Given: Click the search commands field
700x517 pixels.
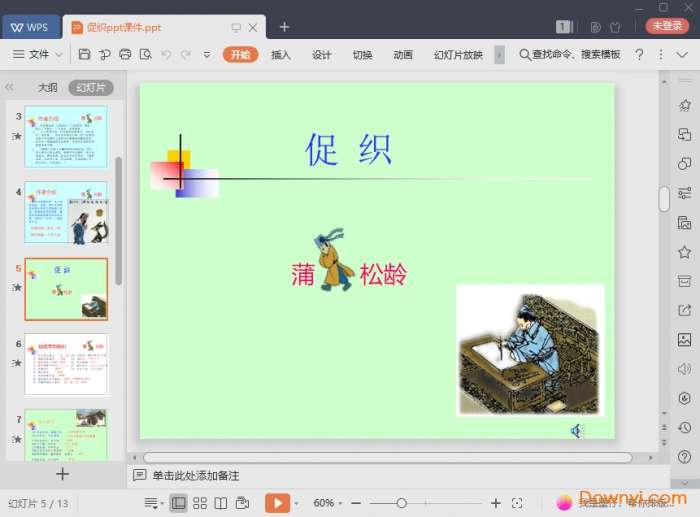Looking at the screenshot, I should click(570, 54).
